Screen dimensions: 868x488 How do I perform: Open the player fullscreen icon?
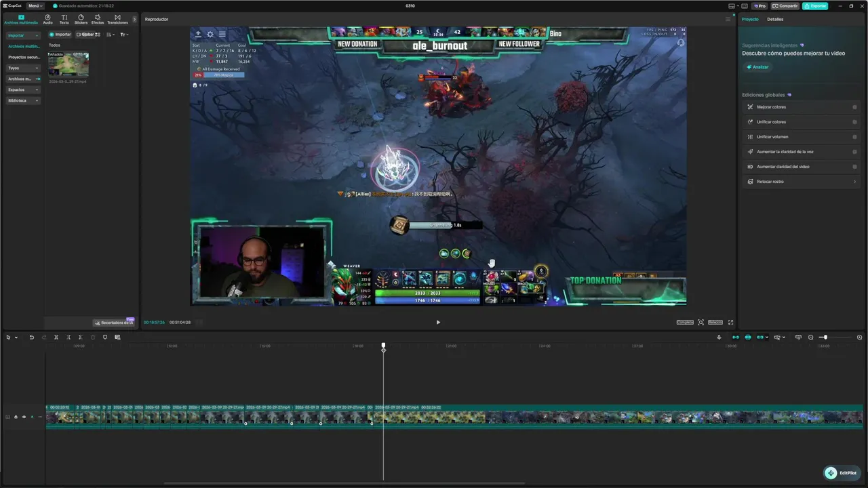pos(730,322)
